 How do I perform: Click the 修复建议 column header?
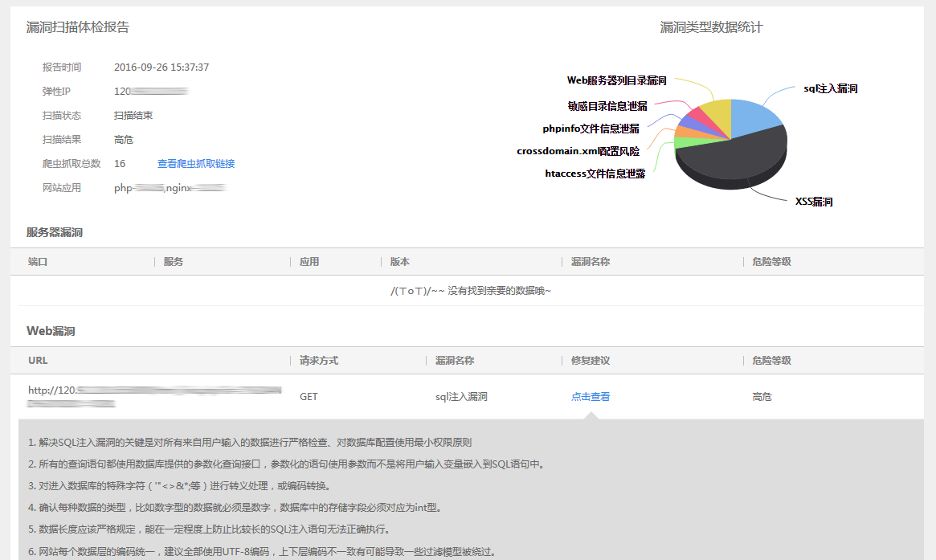point(590,361)
